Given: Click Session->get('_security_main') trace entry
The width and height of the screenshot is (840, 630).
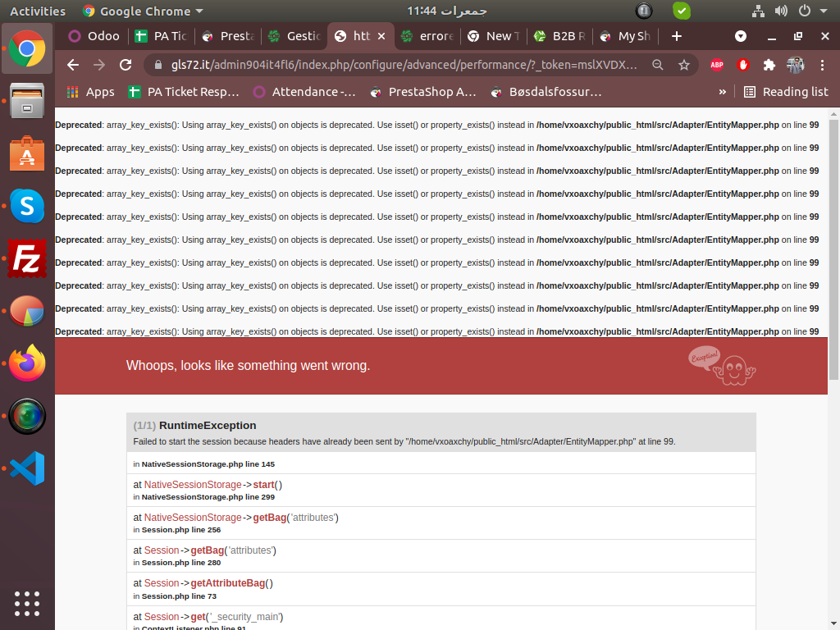Looking at the screenshot, I should coord(208,617).
